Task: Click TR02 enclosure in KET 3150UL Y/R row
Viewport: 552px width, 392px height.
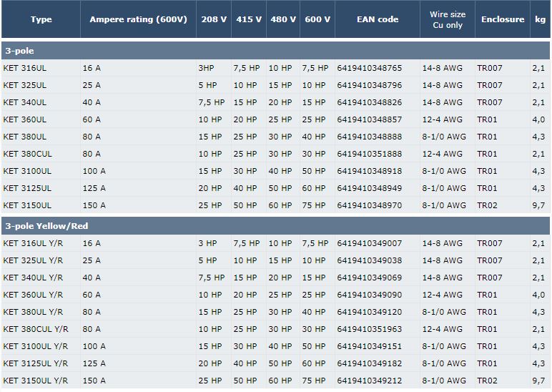Action: (x=487, y=381)
